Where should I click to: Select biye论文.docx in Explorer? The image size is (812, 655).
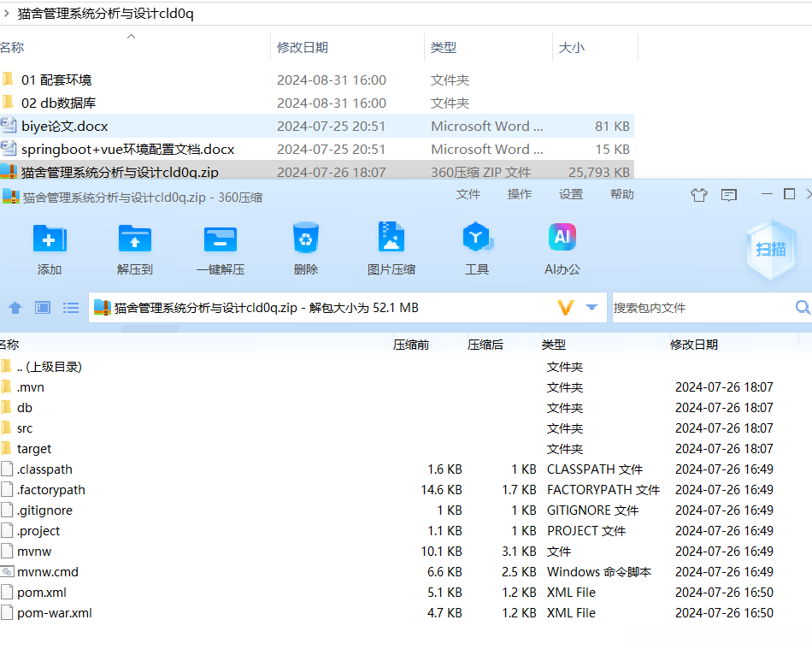pyautogui.click(x=317, y=126)
